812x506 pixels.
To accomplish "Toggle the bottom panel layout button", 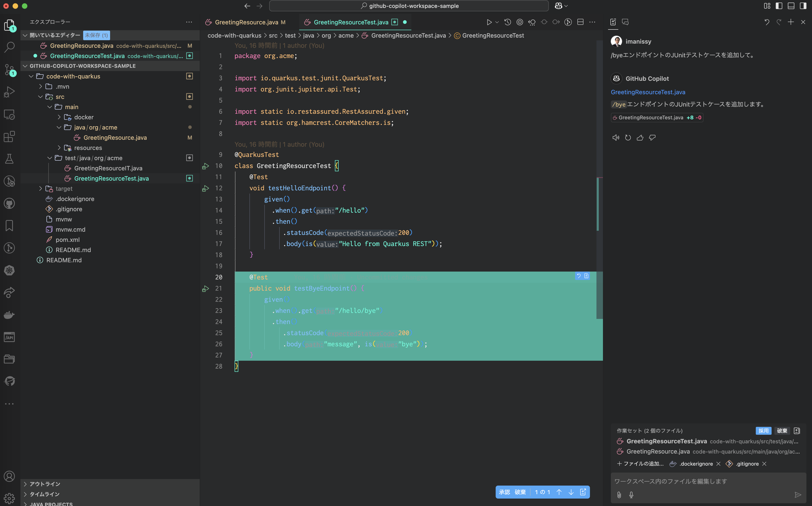I will (791, 6).
